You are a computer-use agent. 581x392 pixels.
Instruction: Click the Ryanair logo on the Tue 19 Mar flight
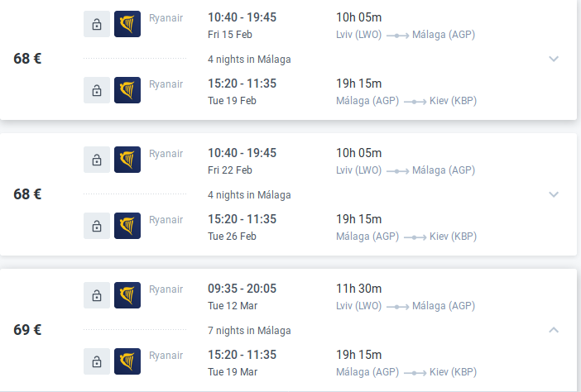(x=127, y=361)
